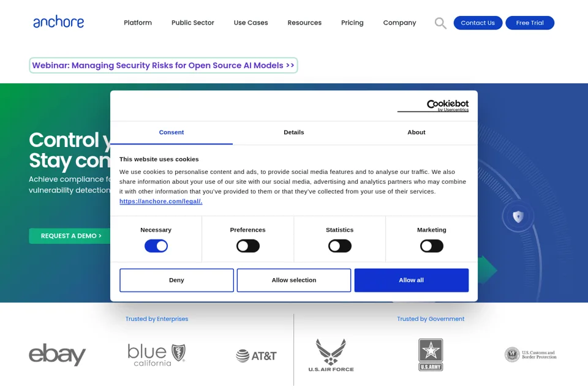Click the 'Trusted by Government' text
Viewport: 588px width, 392px height.
[431, 319]
